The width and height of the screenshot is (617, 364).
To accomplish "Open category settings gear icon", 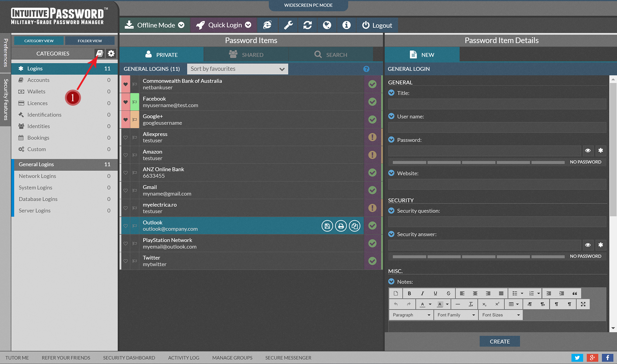I will (x=111, y=53).
